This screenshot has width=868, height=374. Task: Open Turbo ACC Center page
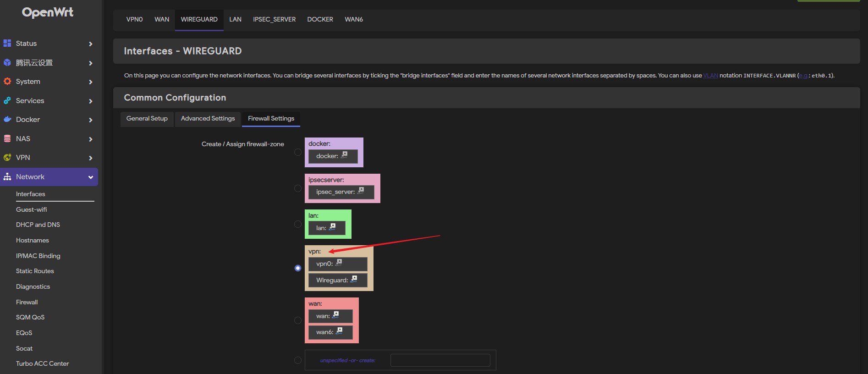pyautogui.click(x=43, y=363)
